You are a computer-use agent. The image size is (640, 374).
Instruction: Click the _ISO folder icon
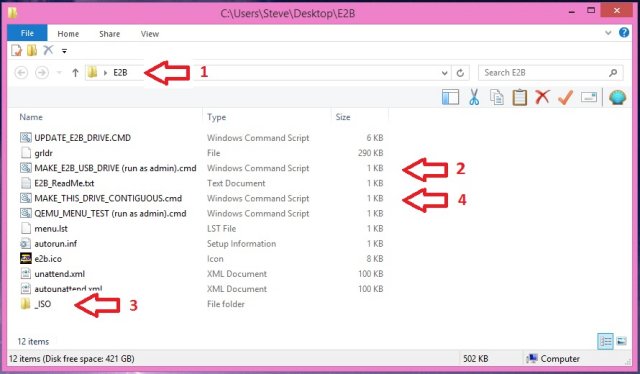click(x=25, y=304)
